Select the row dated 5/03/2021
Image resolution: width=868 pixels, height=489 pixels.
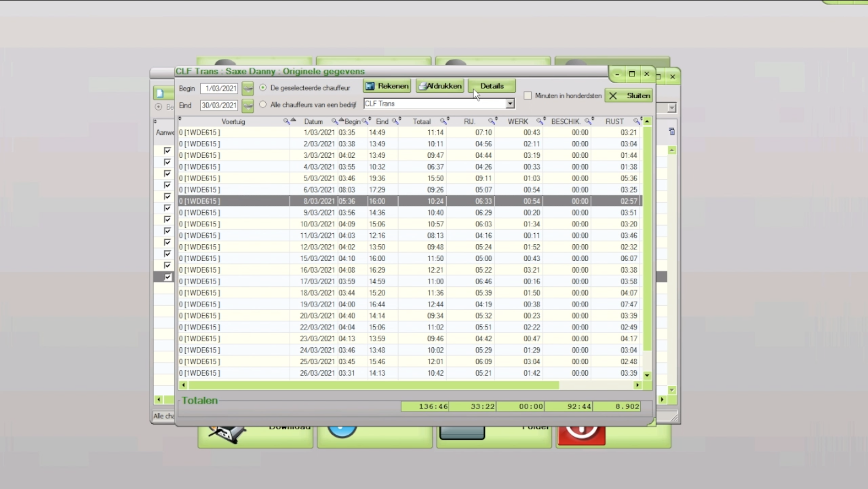[x=410, y=178]
